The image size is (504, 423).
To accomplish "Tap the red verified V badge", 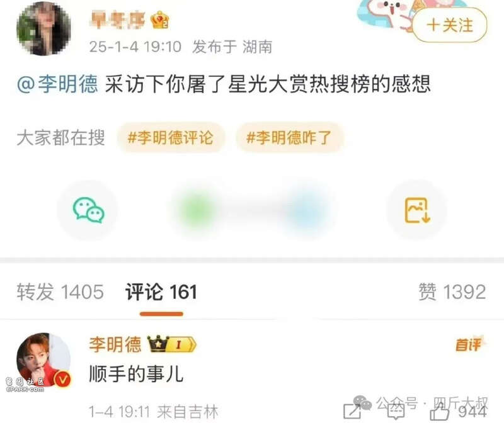I will 63,380.
